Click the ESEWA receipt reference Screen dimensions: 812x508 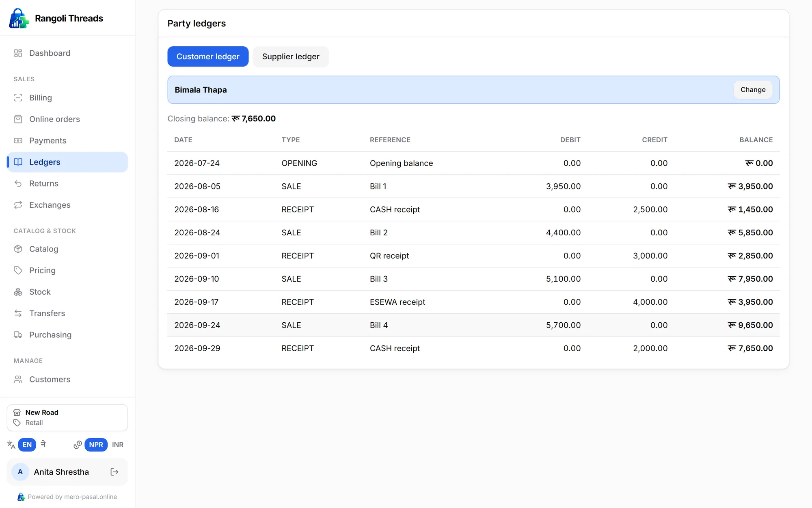[x=397, y=302]
